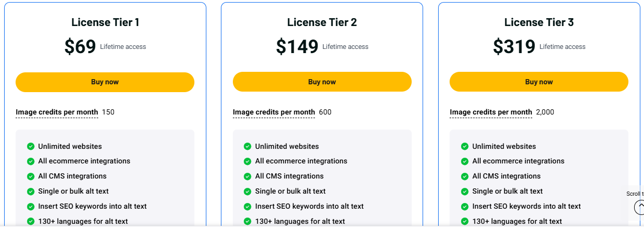This screenshot has height=229, width=644.
Task: Click the scroll-to-top arrow icon
Action: (x=639, y=207)
